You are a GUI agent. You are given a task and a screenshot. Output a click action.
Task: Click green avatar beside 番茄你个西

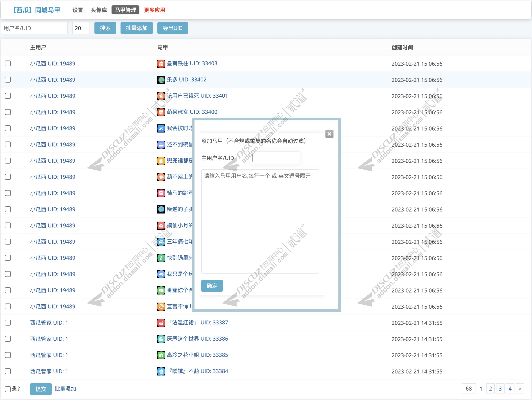click(161, 290)
